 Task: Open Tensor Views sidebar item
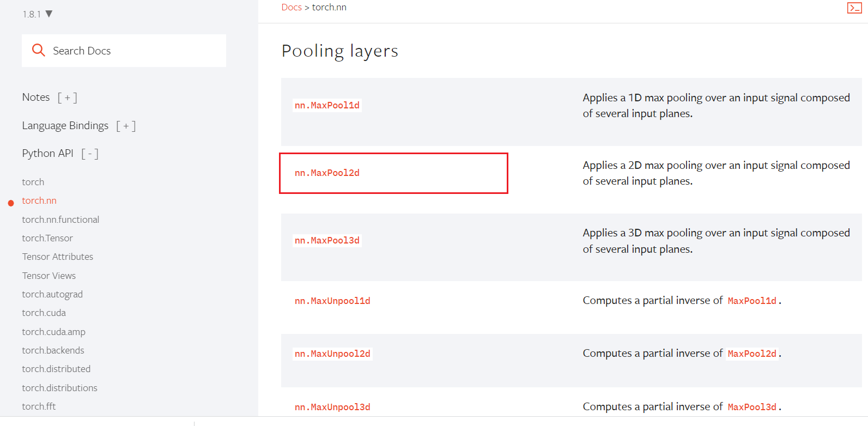tap(49, 276)
